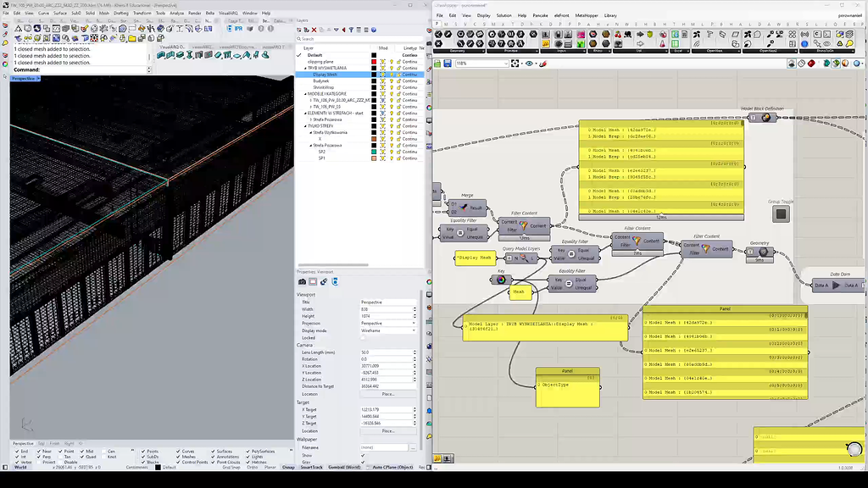Screen dimensions: 868x488
Task: Click the Place button for camera Location
Action: click(388, 393)
